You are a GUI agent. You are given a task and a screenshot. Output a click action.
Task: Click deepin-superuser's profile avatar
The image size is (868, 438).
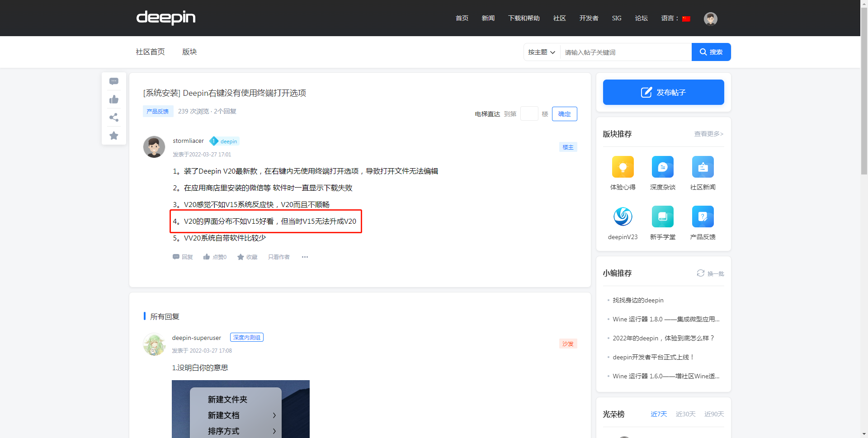point(154,344)
